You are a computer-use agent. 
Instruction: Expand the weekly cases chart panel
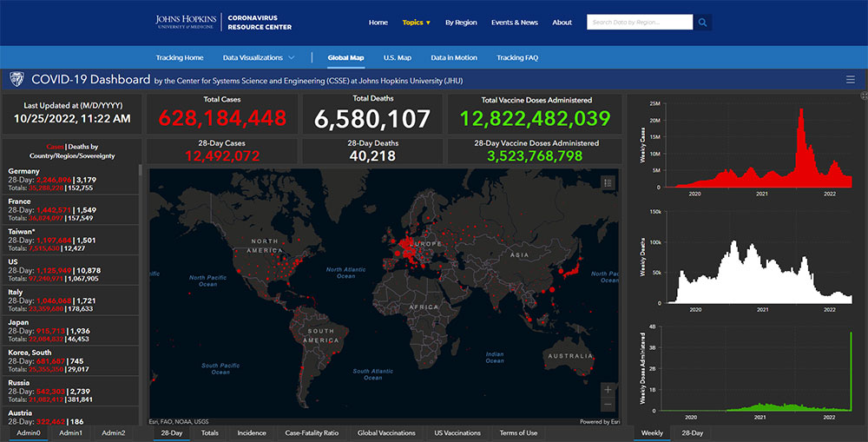(x=864, y=96)
